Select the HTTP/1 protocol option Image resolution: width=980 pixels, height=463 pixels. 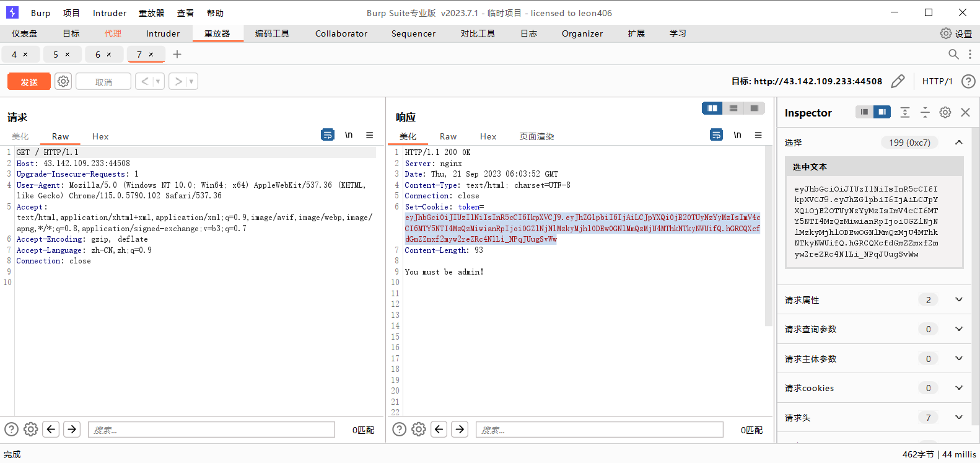click(x=937, y=81)
